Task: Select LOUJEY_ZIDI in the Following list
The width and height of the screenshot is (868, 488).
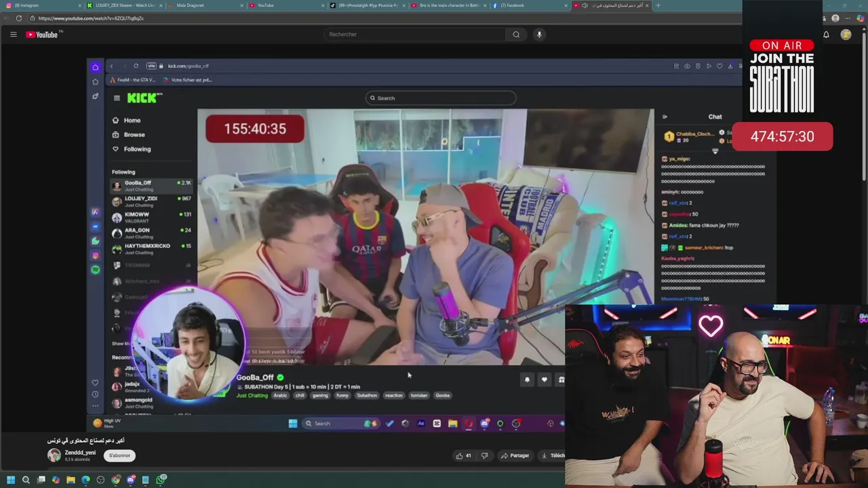Action: pos(152,201)
